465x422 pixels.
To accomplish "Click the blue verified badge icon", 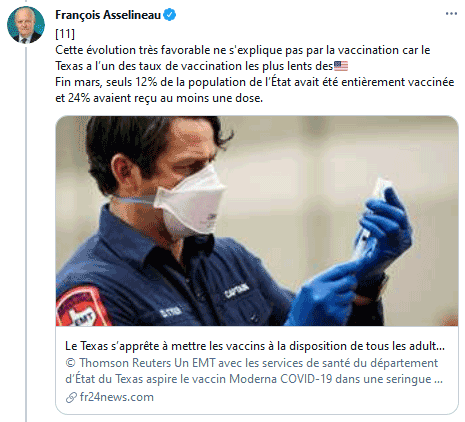I will pyautogui.click(x=170, y=15).
